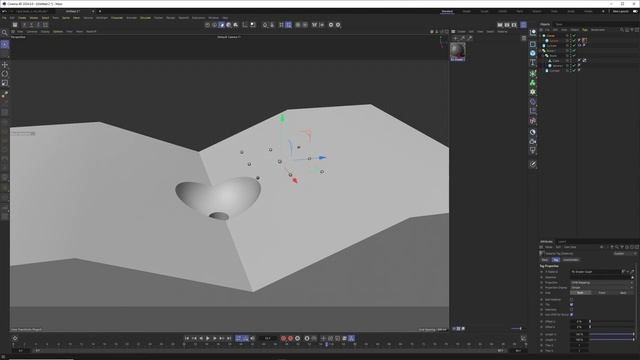Toggle the Z axis lock icon
The width and height of the screenshot is (640, 360).
coord(38,25)
